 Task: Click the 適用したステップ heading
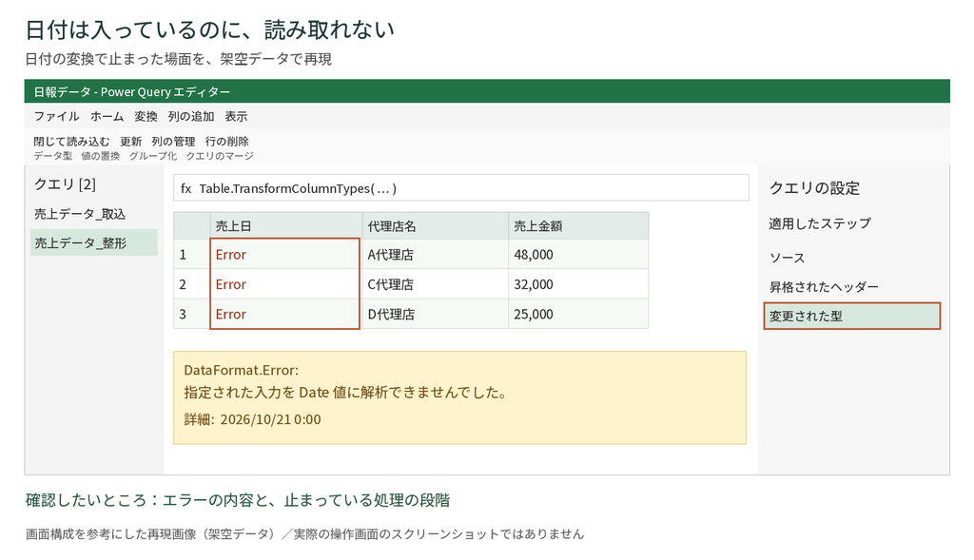pos(820,223)
